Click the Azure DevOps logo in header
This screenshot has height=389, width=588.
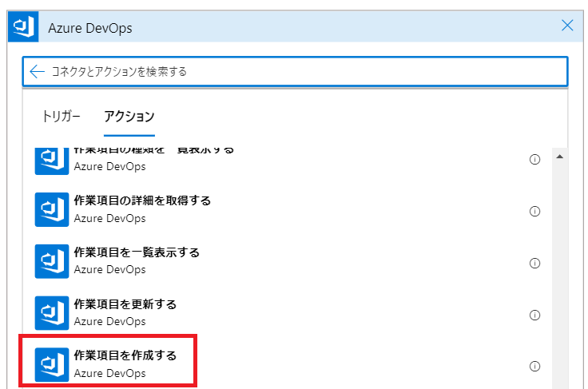pyautogui.click(x=23, y=27)
